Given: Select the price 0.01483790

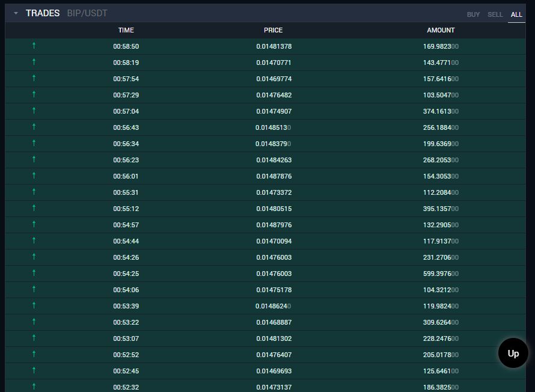Looking at the screenshot, I should tap(274, 144).
